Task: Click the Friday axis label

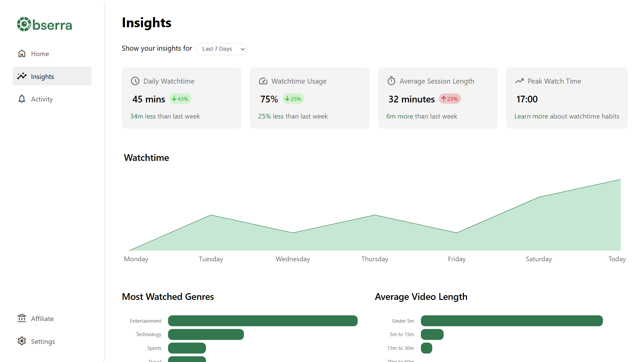Action: [x=457, y=259]
